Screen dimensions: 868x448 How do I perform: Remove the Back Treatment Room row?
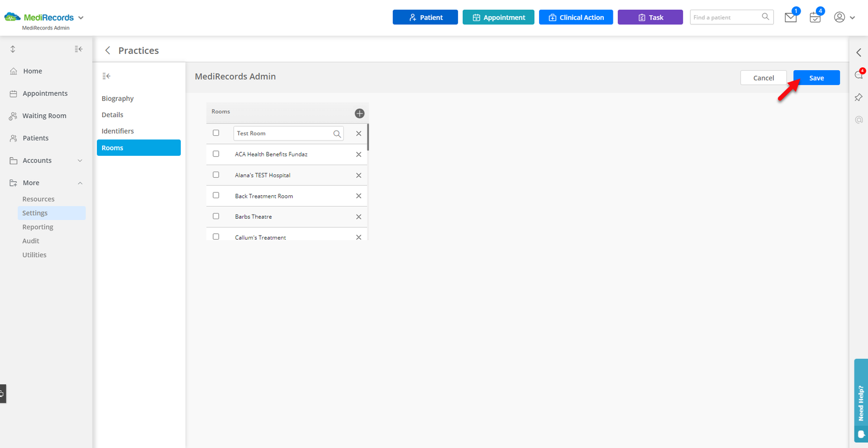358,196
